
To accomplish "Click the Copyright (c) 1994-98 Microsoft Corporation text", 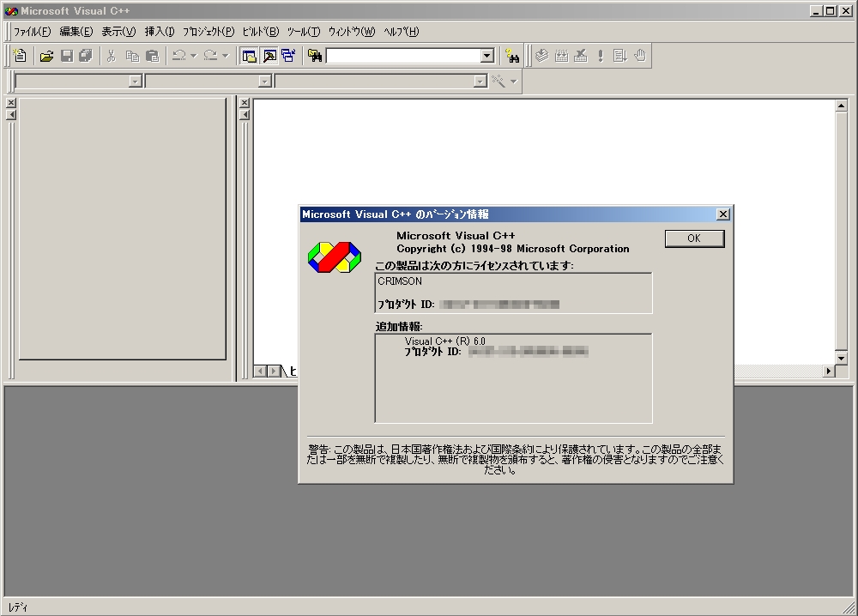I will click(513, 249).
